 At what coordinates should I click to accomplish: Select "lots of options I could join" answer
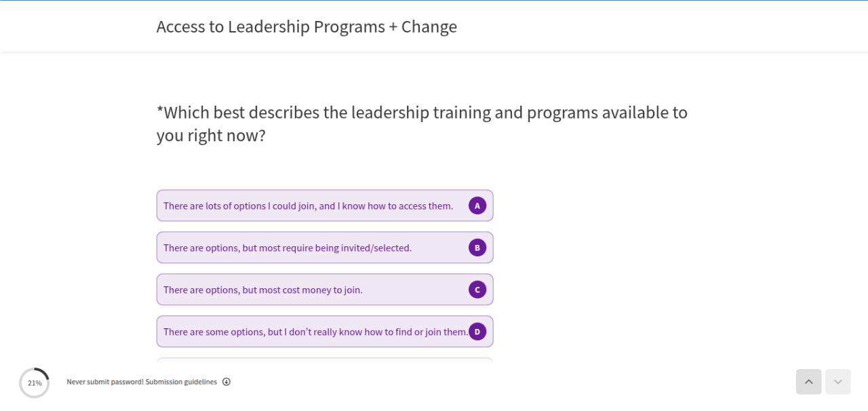[308, 206]
